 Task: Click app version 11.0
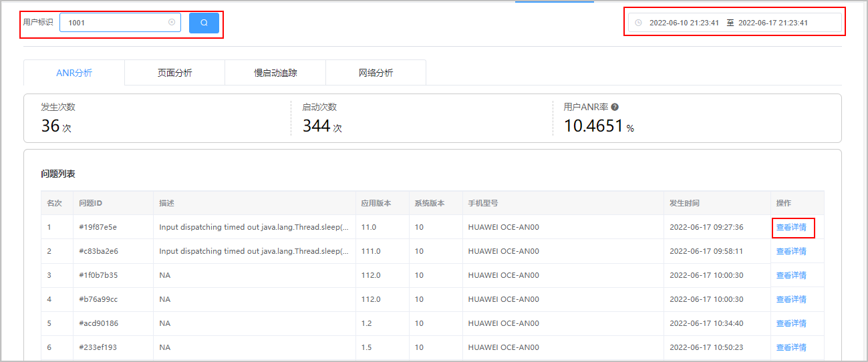[369, 227]
